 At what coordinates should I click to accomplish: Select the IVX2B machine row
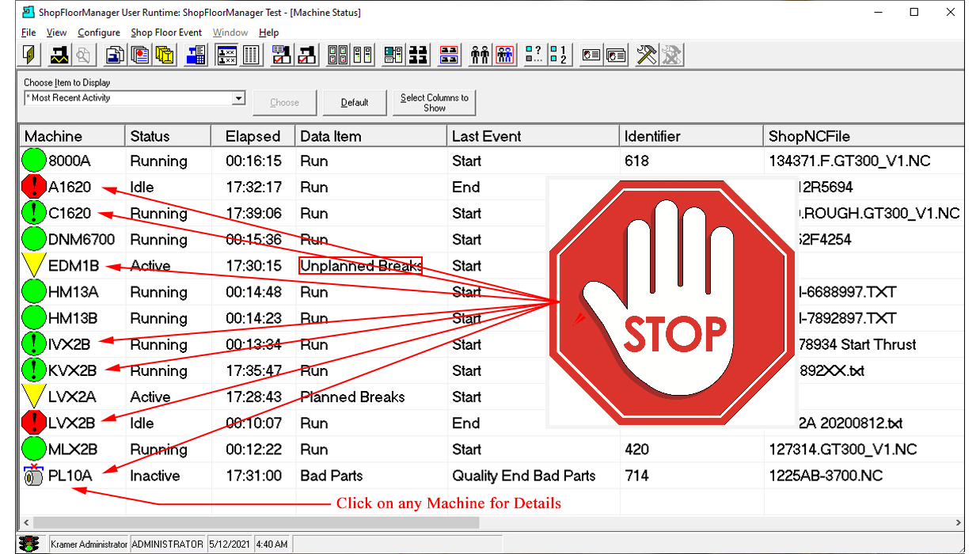pyautogui.click(x=491, y=344)
